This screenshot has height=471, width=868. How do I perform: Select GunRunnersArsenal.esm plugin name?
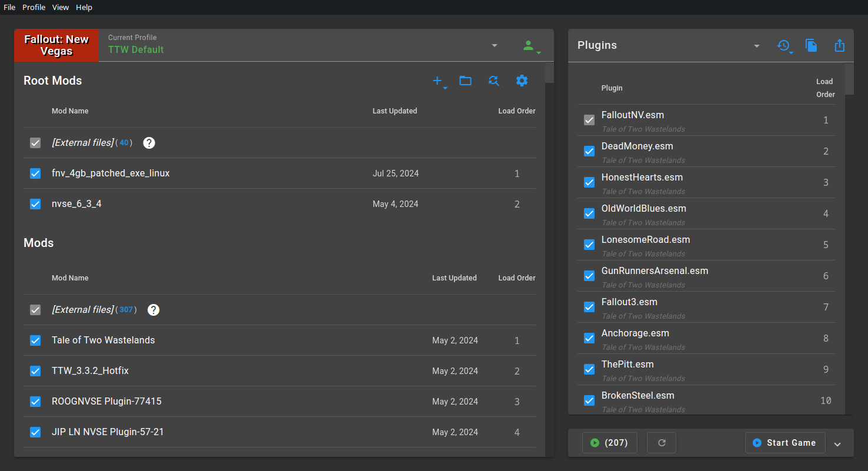point(655,271)
